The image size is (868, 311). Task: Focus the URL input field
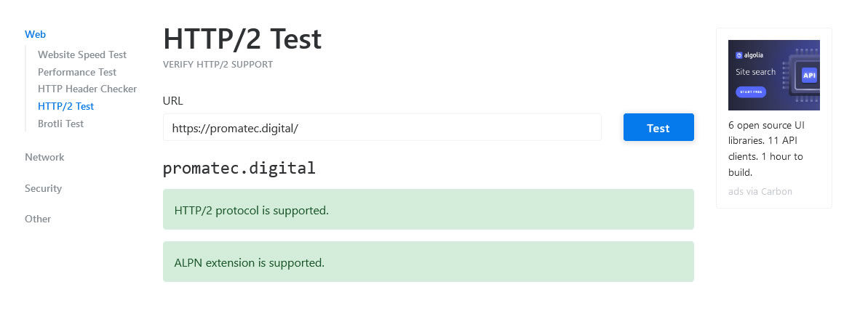(381, 128)
